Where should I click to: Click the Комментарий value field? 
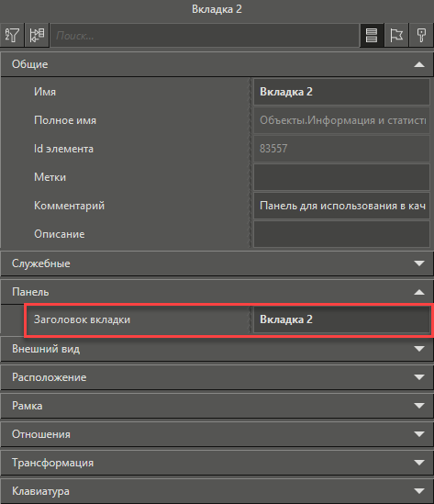pyautogui.click(x=341, y=206)
